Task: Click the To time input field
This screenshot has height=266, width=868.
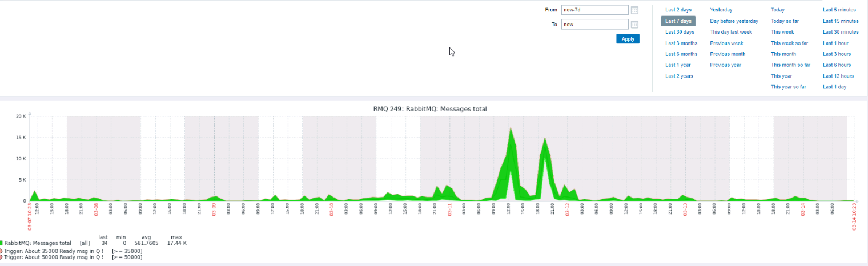Action: (x=595, y=25)
